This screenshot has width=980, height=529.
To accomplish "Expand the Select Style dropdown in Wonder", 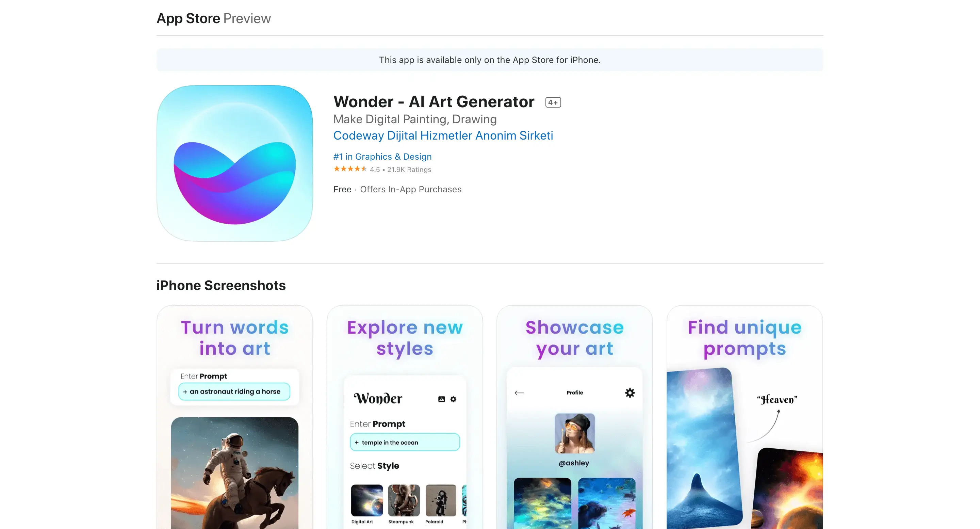I will [374, 466].
